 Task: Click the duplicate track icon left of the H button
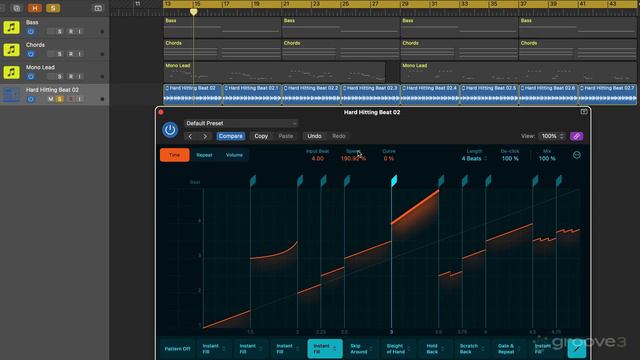pyautogui.click(x=17, y=8)
